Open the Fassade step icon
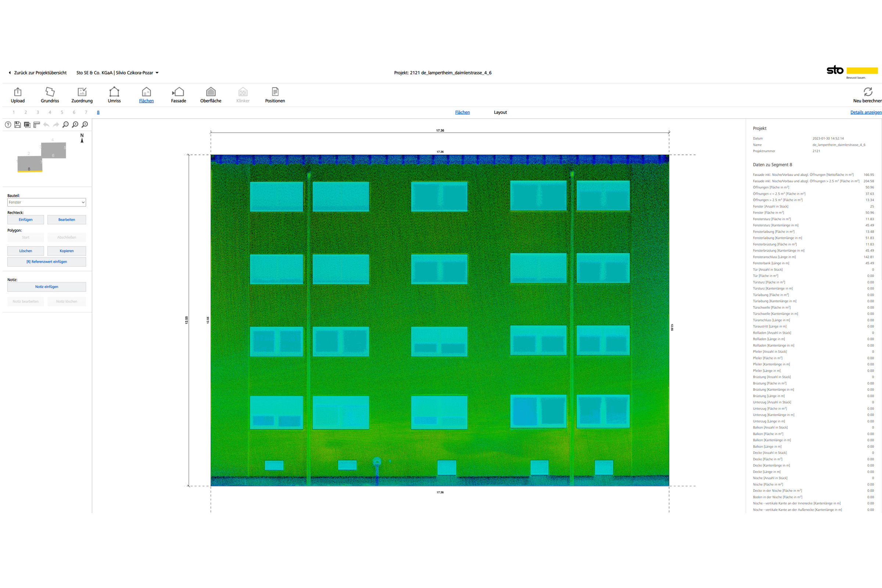Viewport: 882px width, 588px height. click(x=179, y=92)
